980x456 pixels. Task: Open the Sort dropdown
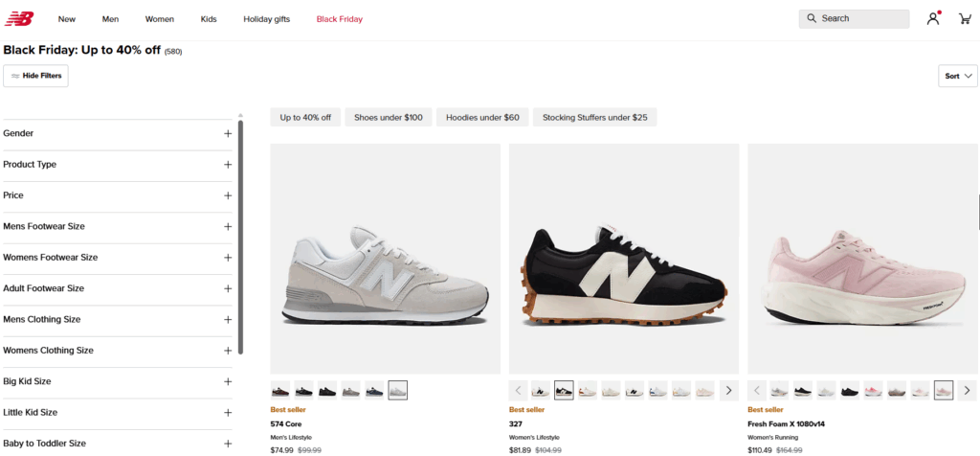coord(958,76)
